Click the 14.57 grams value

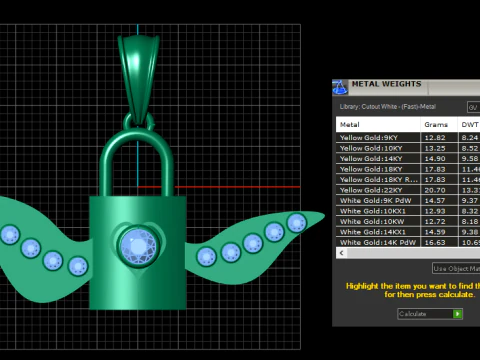[x=435, y=201]
